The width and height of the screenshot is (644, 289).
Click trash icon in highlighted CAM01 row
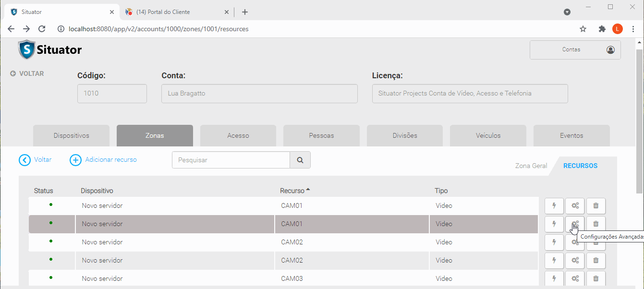596,224
